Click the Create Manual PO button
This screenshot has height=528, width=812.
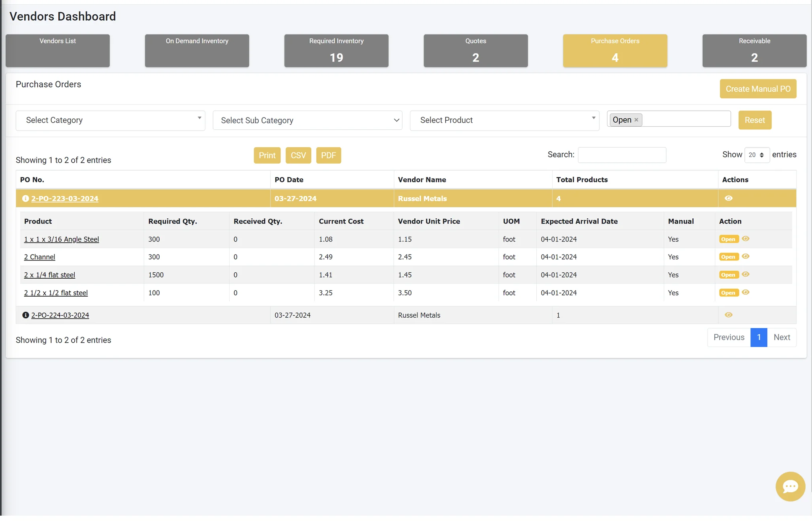pos(758,89)
